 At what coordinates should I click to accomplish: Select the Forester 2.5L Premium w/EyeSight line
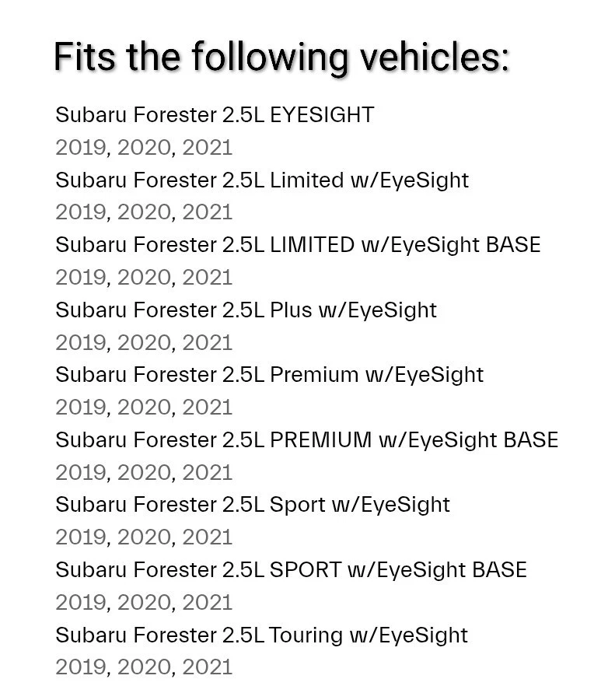(x=269, y=374)
